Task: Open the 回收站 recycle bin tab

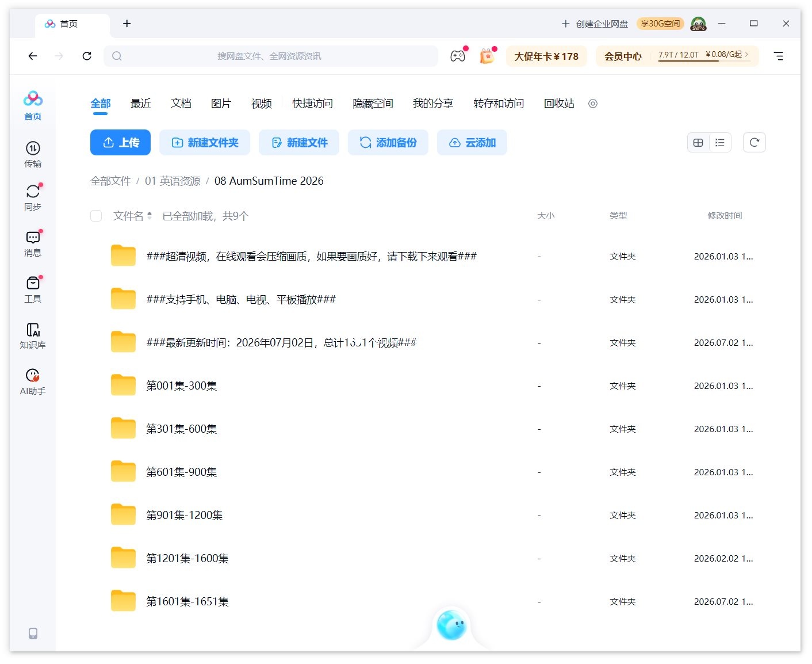Action: pyautogui.click(x=560, y=104)
